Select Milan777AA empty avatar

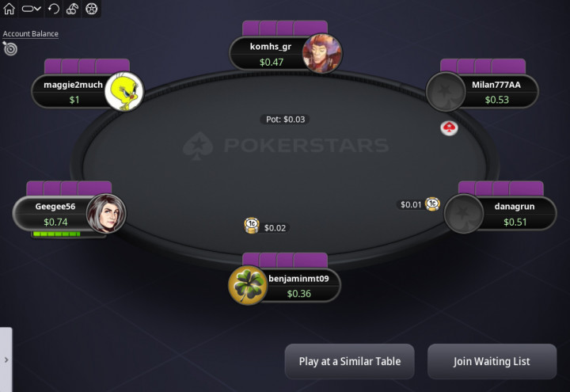coord(445,92)
